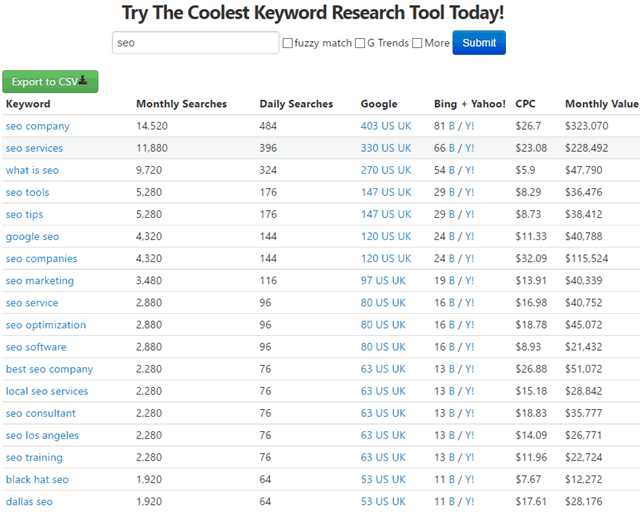Viewport: 640px width, 512px height.
Task: Select the 14,520 monthly searches value
Action: point(152,126)
